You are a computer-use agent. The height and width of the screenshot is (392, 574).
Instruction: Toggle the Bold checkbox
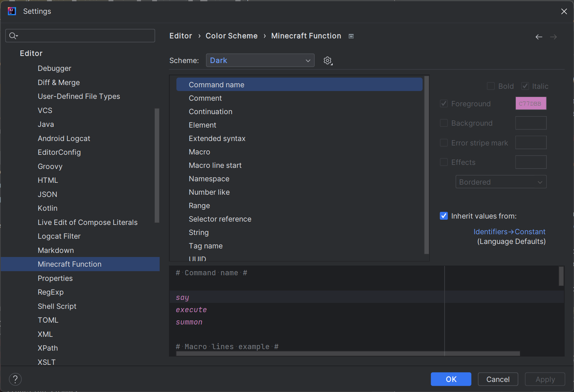pyautogui.click(x=491, y=86)
